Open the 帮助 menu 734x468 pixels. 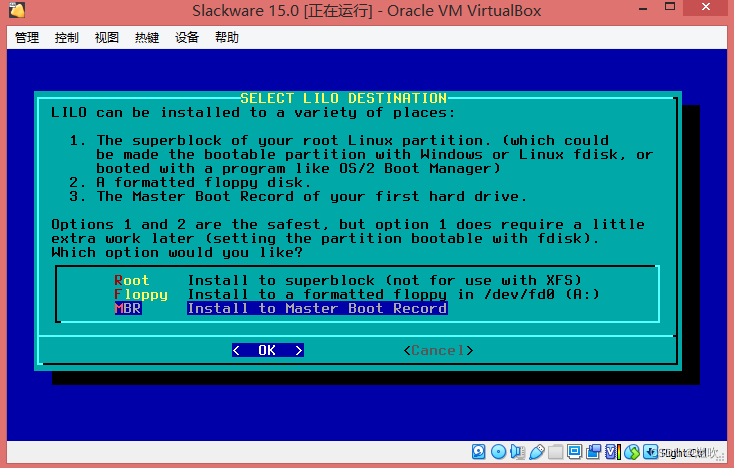click(227, 37)
